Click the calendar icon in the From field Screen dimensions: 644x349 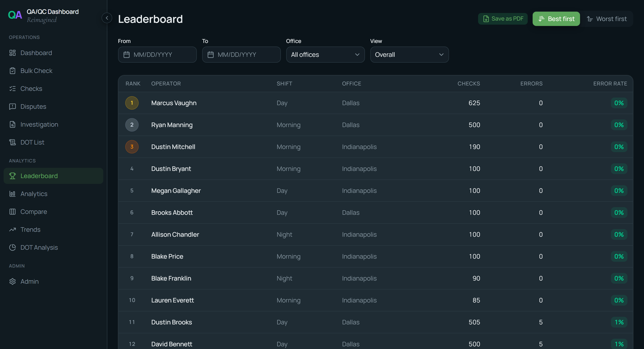pyautogui.click(x=127, y=55)
